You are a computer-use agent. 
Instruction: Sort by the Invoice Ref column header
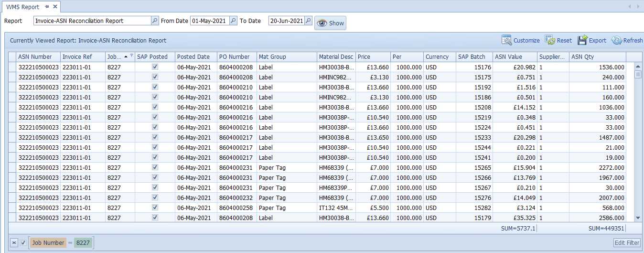[x=83, y=56]
